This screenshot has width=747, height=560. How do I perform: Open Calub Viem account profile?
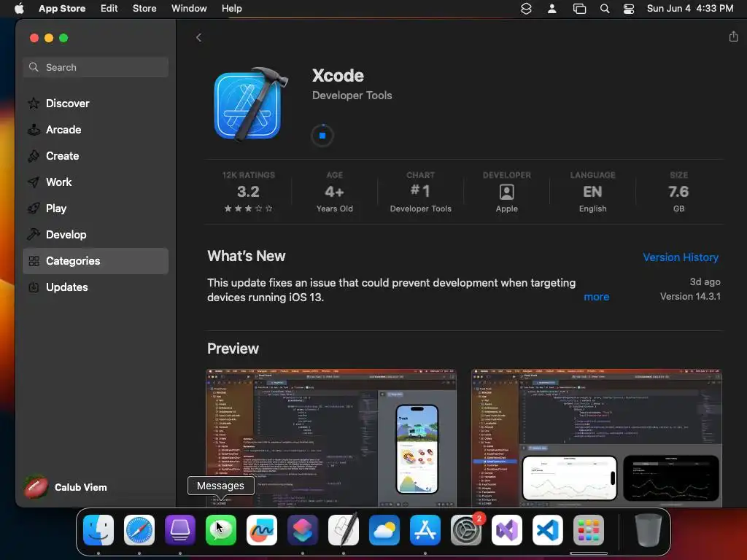click(66, 487)
